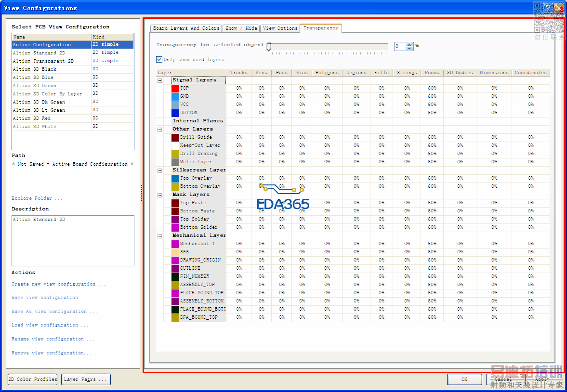This screenshot has width=567, height=392.
Task: Open the 2D Color Profiles button
Action: coord(32,379)
